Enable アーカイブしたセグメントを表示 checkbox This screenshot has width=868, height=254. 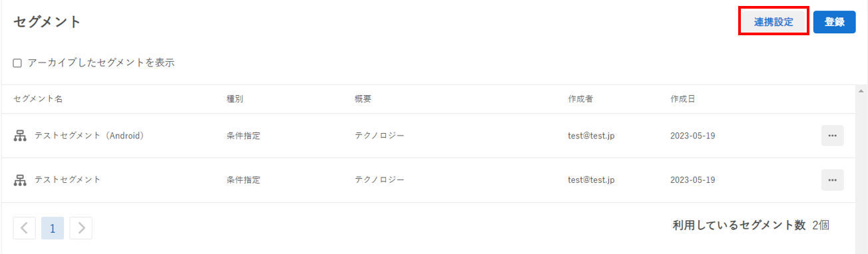click(x=18, y=63)
